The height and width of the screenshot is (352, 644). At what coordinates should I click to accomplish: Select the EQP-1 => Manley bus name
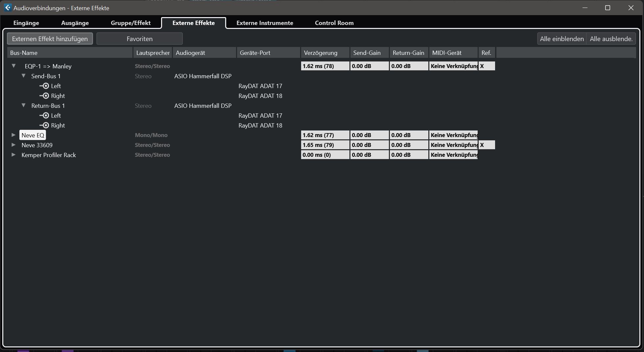coord(48,66)
